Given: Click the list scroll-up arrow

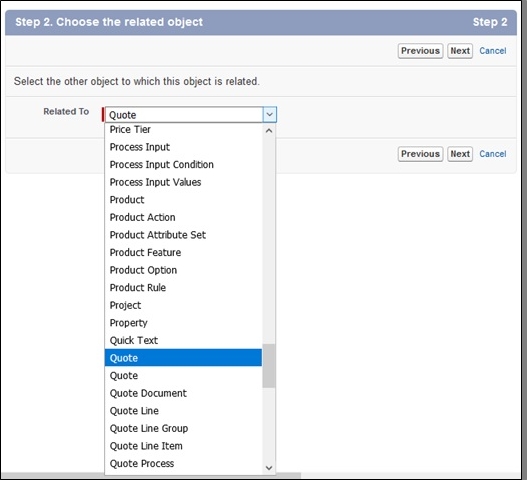Looking at the screenshot, I should pos(269,131).
